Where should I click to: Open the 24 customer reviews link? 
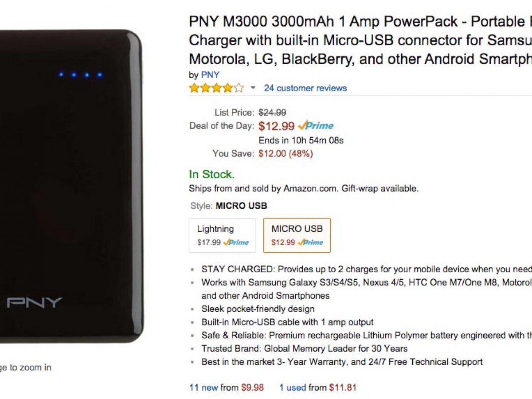click(x=305, y=88)
